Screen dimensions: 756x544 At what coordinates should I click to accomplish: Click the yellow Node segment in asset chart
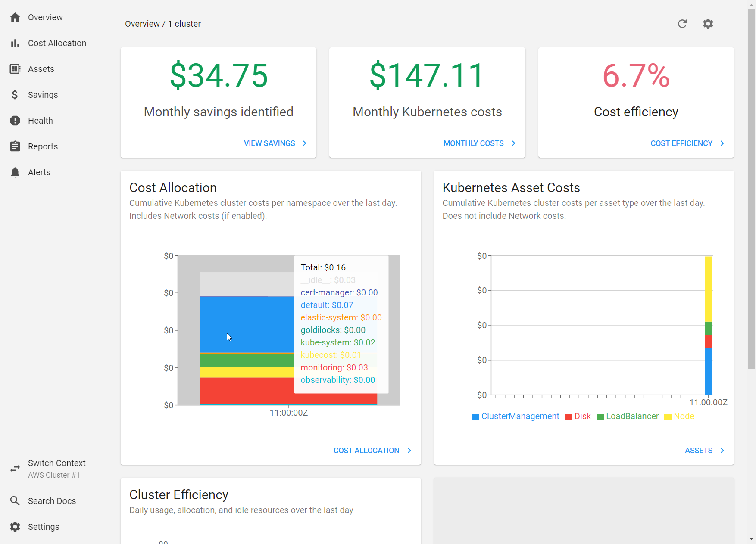click(x=708, y=289)
